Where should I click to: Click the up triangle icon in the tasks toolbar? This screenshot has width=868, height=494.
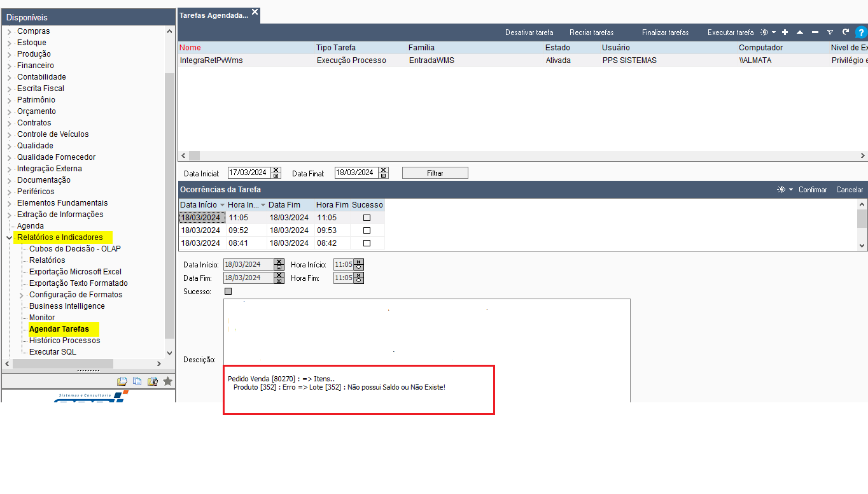pyautogui.click(x=800, y=32)
